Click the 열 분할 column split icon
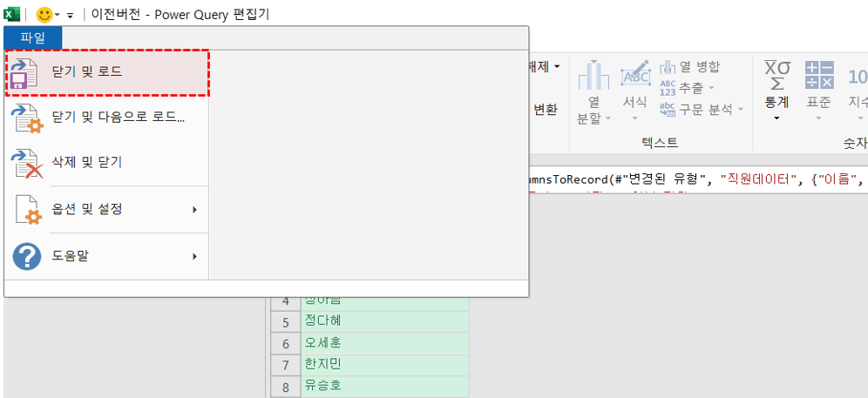This screenshot has height=398, width=868. click(593, 78)
